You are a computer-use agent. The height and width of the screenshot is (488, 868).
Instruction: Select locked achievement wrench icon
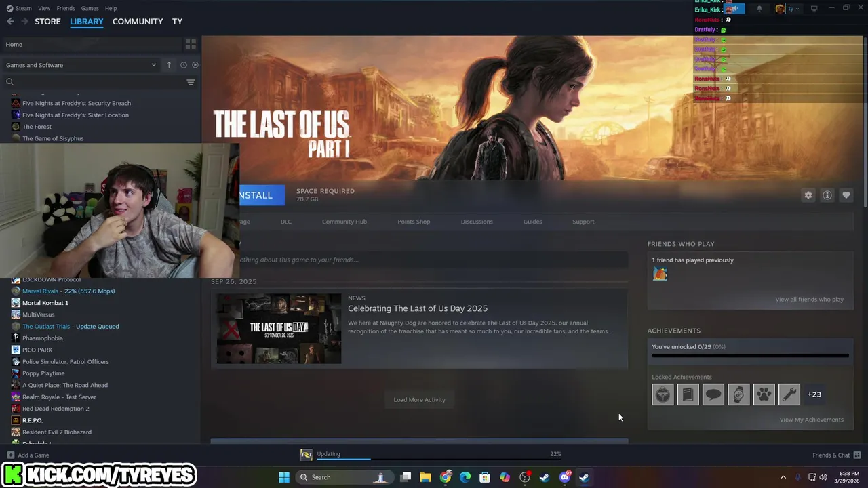click(789, 394)
